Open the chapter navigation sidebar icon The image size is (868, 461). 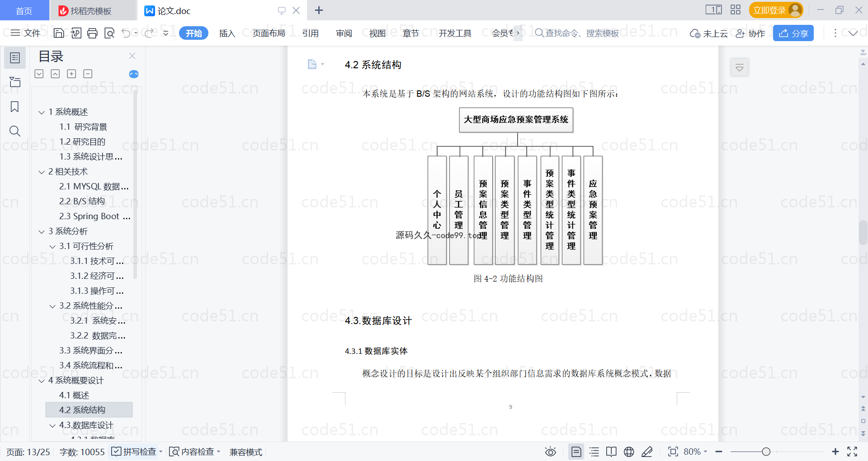tap(15, 82)
